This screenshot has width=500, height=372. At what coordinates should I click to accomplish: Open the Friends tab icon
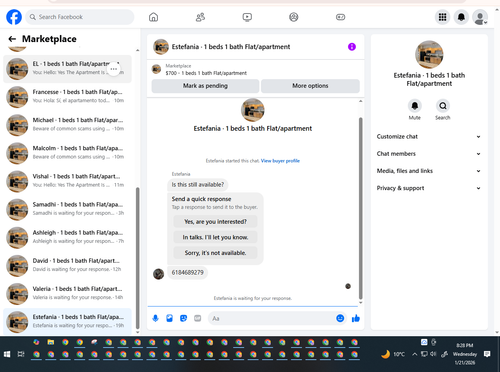tap(200, 17)
